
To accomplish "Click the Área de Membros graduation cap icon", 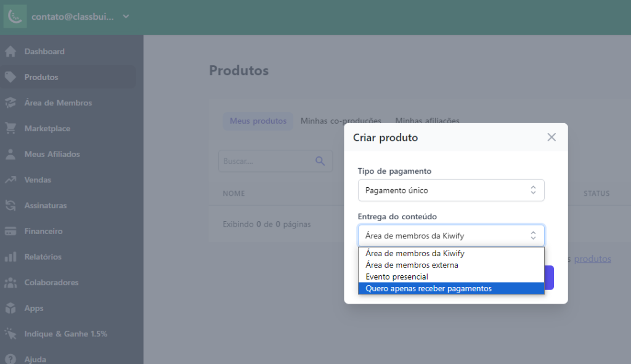I will click(x=10, y=103).
